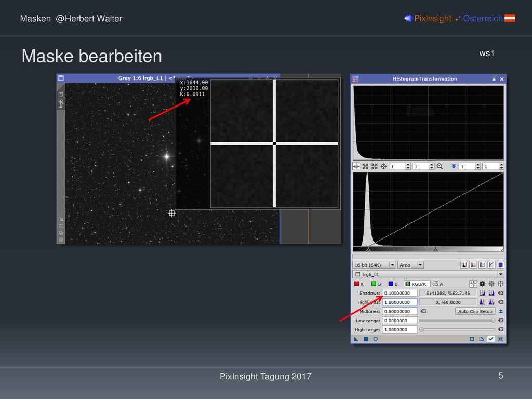The width and height of the screenshot is (532, 399).
Task: Click auto zero shadows icon in Shadows row
Action: [491, 293]
